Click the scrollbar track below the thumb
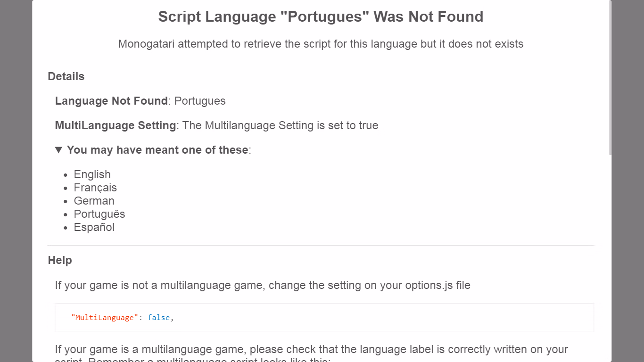 pyautogui.click(x=610, y=259)
